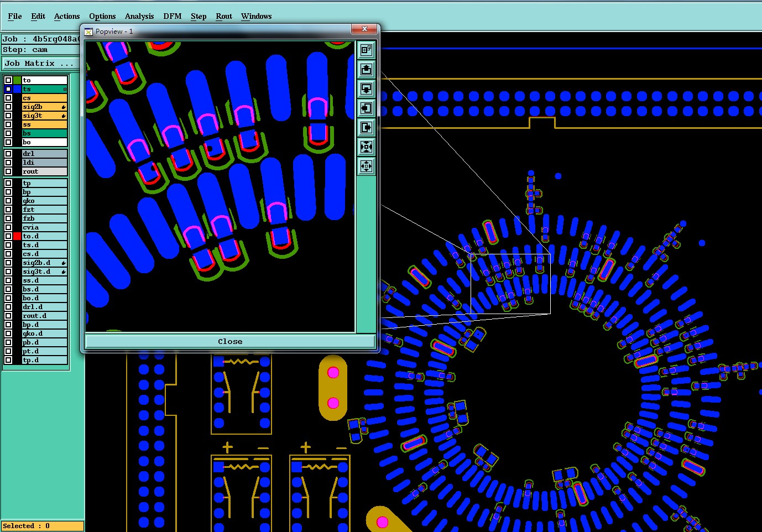Select the pb.d layer name
This screenshot has height=532, width=762.
[x=44, y=342]
